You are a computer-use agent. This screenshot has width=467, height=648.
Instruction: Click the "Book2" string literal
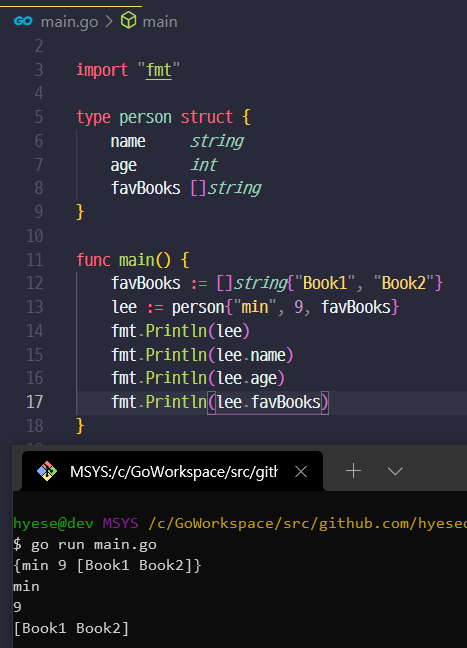(404, 283)
